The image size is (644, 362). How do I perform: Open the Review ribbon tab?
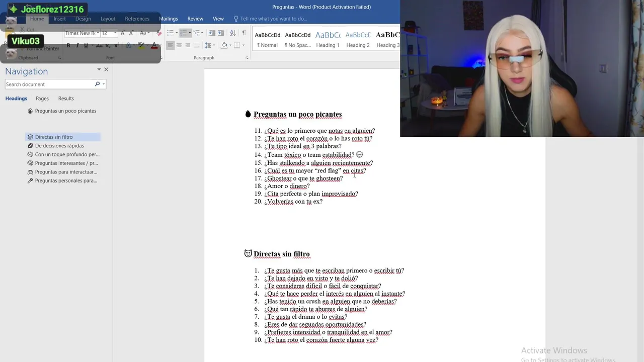195,19
